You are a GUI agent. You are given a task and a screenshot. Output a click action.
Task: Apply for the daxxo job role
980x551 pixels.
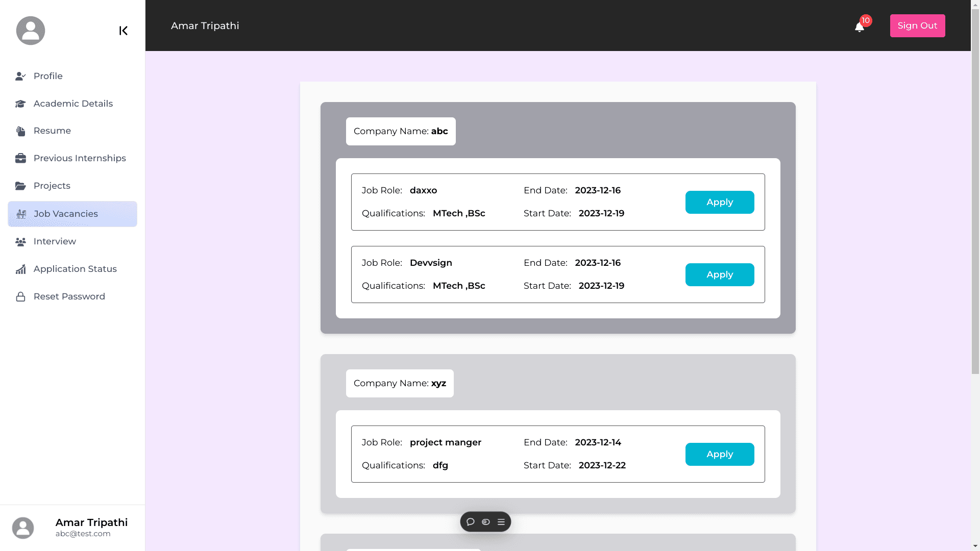(719, 202)
